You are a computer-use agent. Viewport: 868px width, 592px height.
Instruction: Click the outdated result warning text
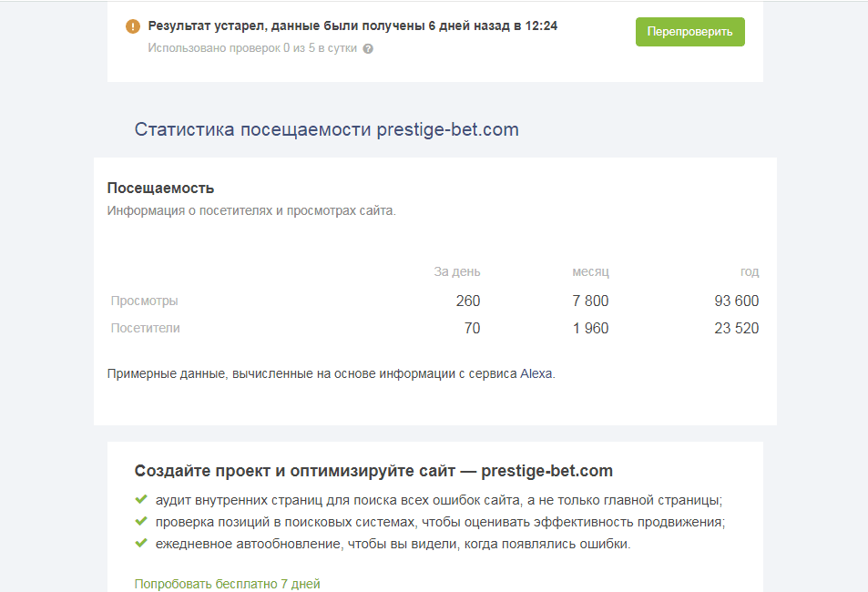[352, 26]
